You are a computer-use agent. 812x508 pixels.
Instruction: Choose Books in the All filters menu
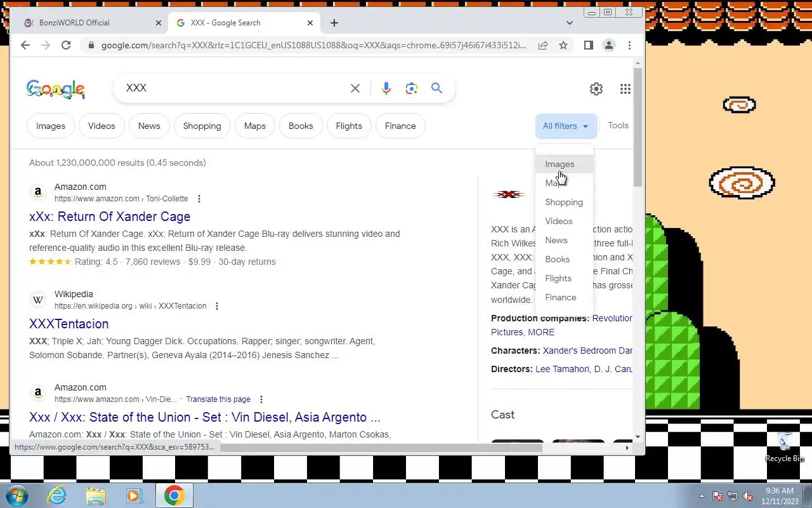(x=565, y=259)
